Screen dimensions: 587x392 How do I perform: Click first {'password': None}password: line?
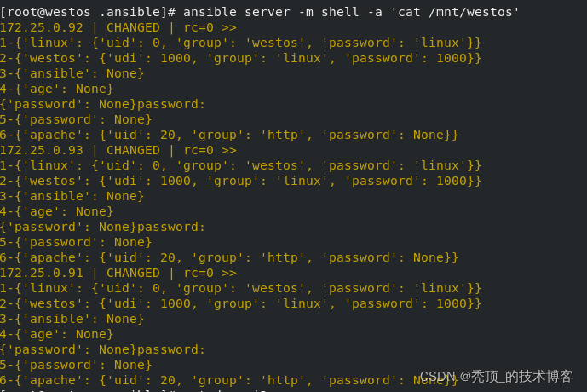tap(102, 105)
